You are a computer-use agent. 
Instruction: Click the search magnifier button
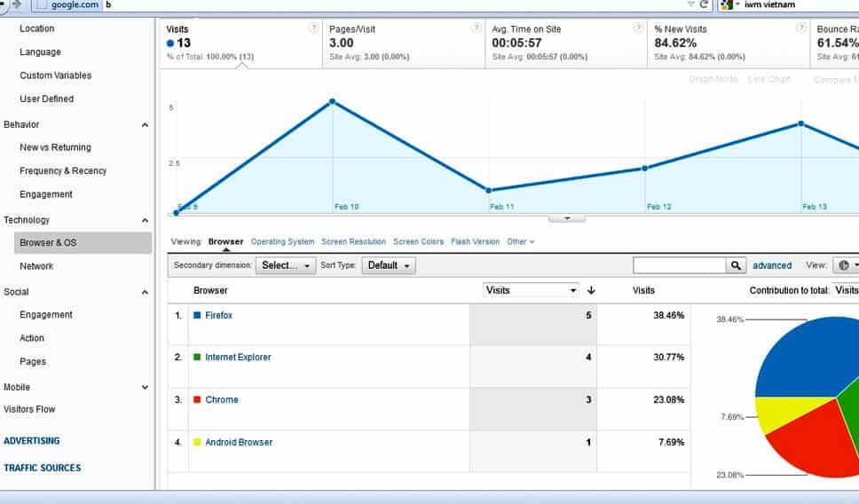pos(736,265)
